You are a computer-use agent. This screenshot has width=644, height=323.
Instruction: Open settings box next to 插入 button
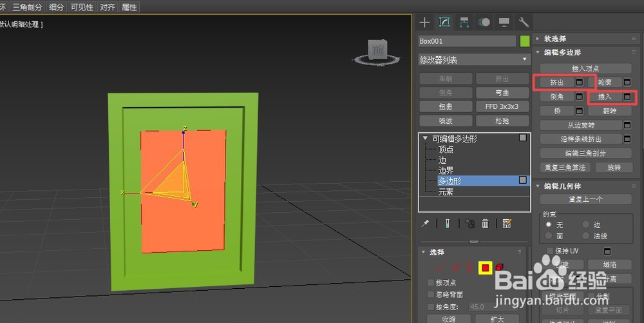point(627,97)
